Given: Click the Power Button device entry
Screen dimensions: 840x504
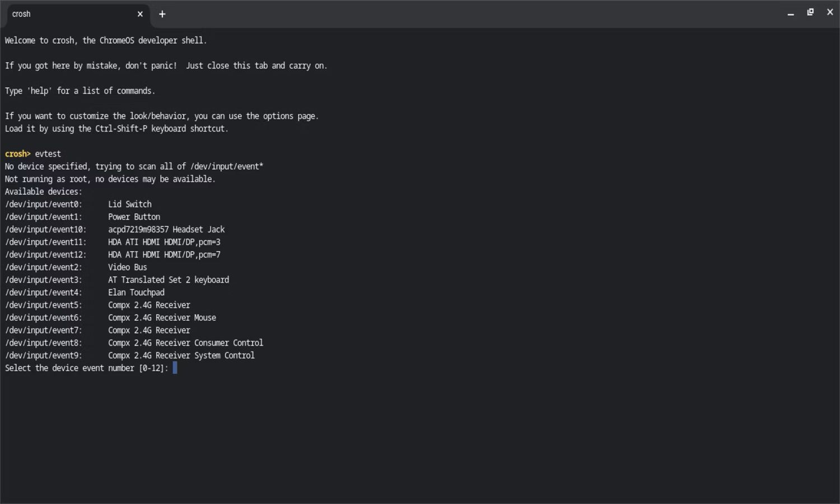Looking at the screenshot, I should (134, 217).
